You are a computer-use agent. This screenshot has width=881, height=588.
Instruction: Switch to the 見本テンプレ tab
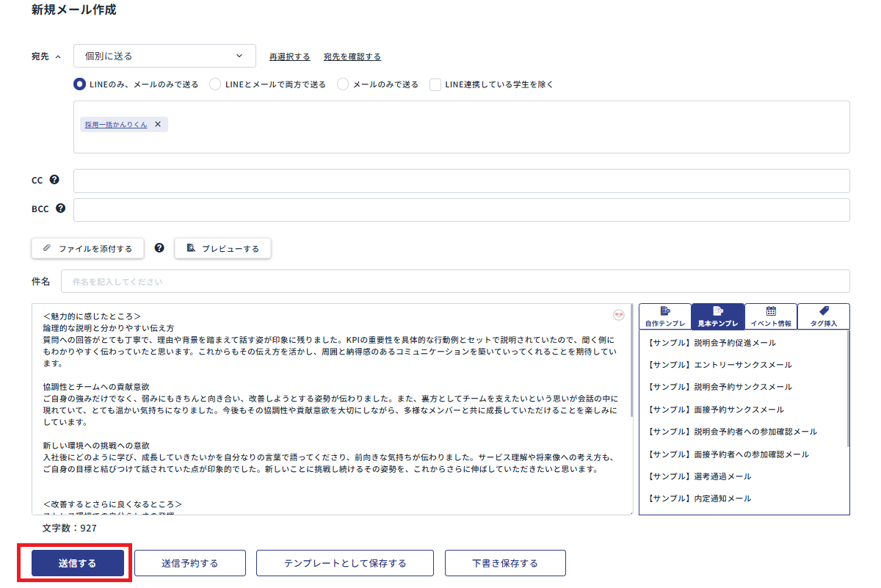[717, 316]
